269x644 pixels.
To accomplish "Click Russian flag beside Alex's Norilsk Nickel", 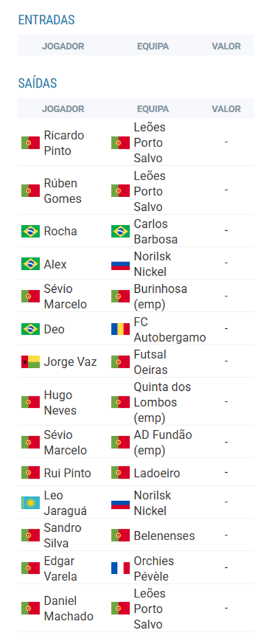I will point(120,264).
